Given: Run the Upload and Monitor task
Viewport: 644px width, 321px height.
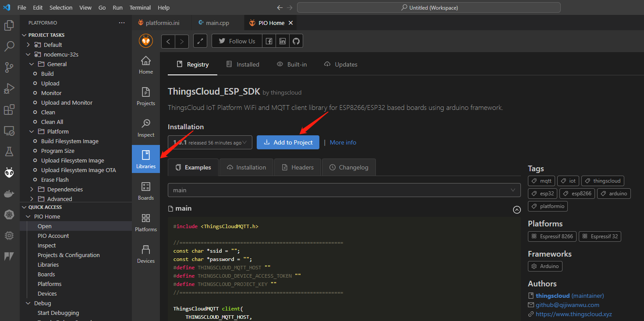Looking at the screenshot, I should [x=67, y=102].
